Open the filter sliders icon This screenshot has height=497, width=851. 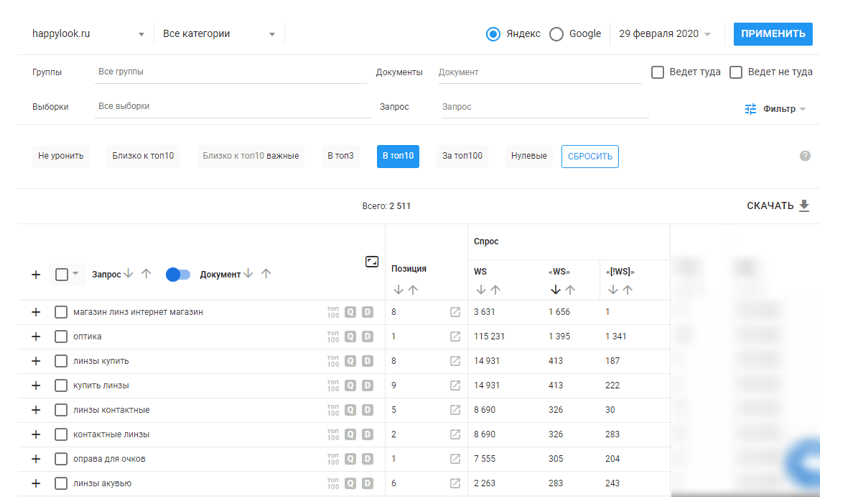(751, 109)
